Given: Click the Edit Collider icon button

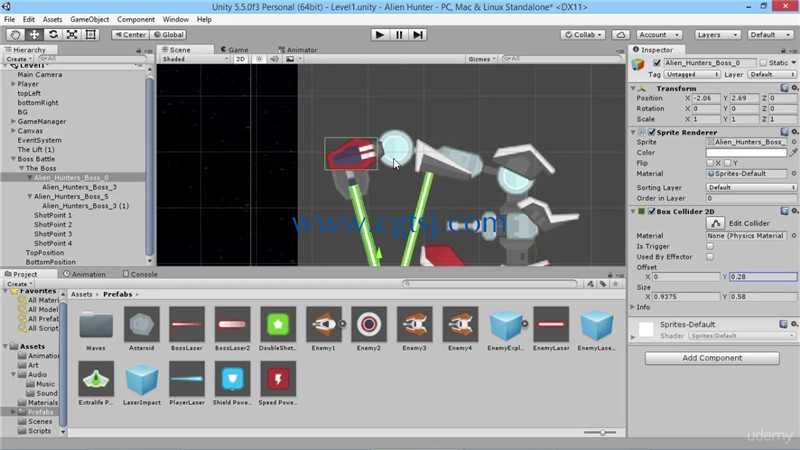Looking at the screenshot, I should [716, 223].
